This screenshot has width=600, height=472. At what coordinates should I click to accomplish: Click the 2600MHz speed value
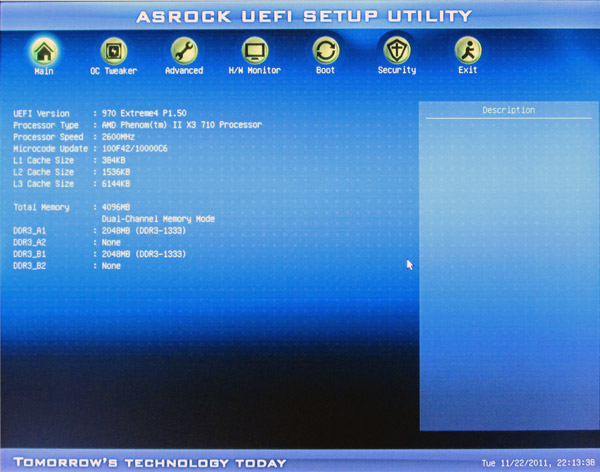click(118, 137)
